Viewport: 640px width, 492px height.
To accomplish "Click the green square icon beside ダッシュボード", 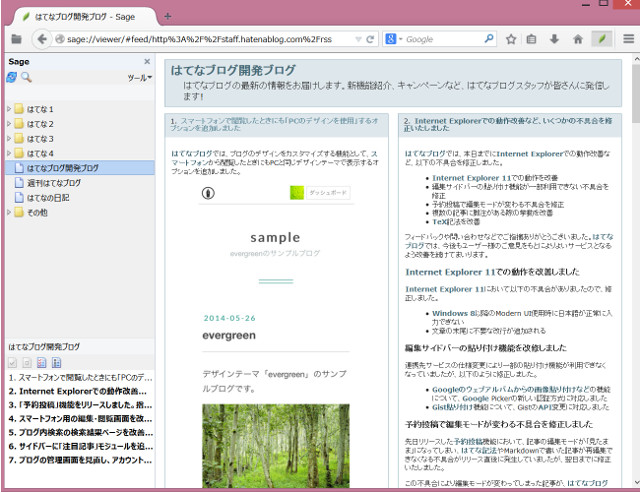I will click(x=297, y=193).
